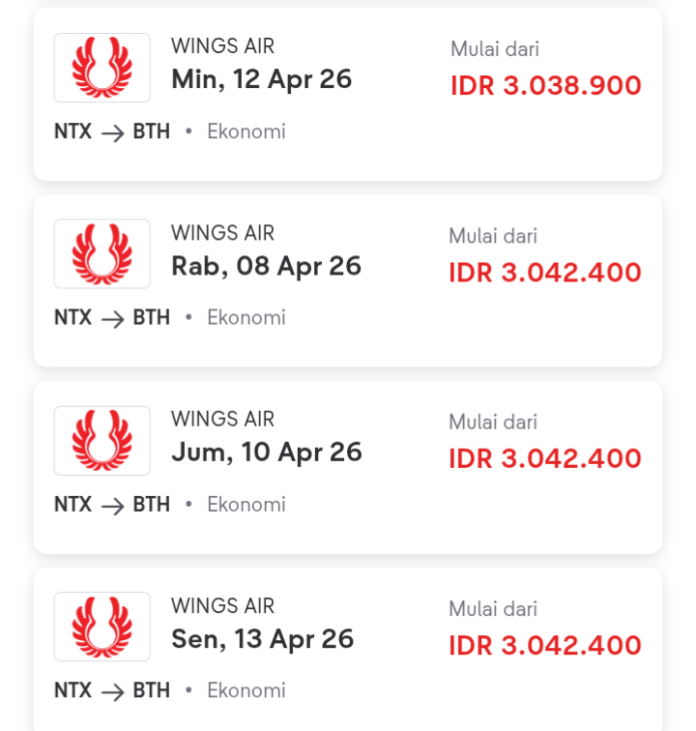Screen dimensions: 696x731
Task: Tap route arrow on the 13 Apr card
Action: coord(112,691)
